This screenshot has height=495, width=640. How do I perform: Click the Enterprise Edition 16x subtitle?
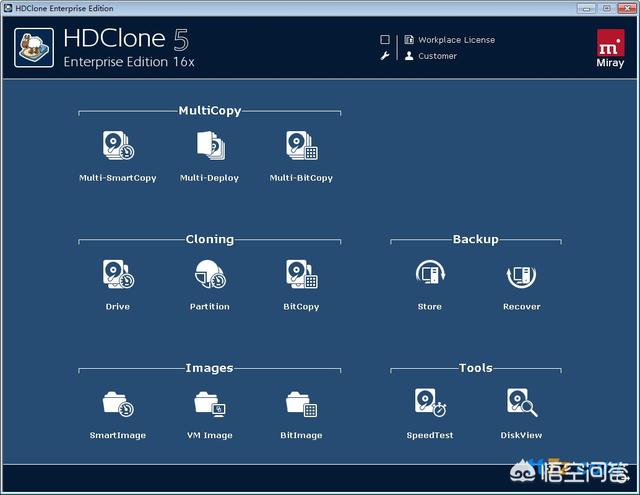129,62
